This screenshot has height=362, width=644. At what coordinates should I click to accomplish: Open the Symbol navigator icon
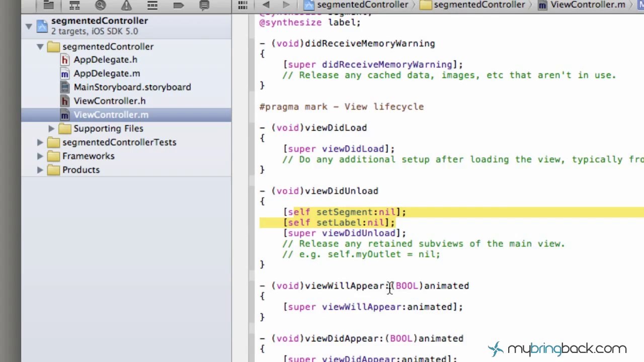(x=74, y=6)
